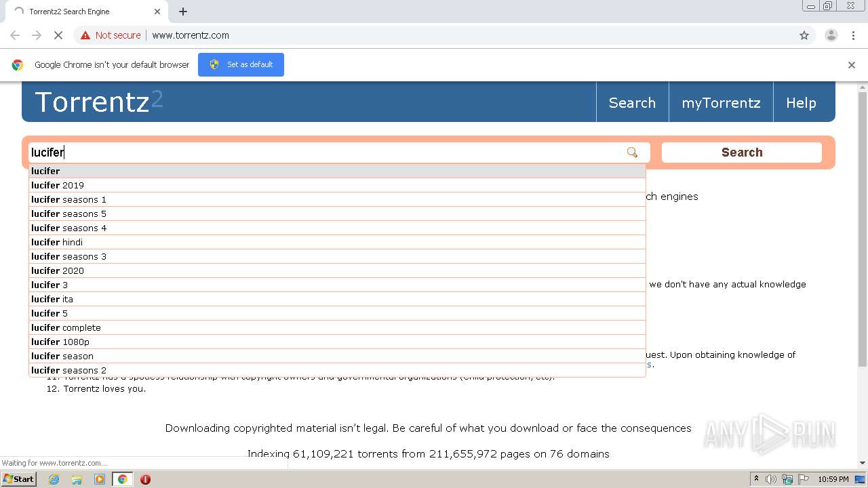Open Chrome's three-dot menu
The height and width of the screenshot is (488, 868).
click(x=854, y=35)
